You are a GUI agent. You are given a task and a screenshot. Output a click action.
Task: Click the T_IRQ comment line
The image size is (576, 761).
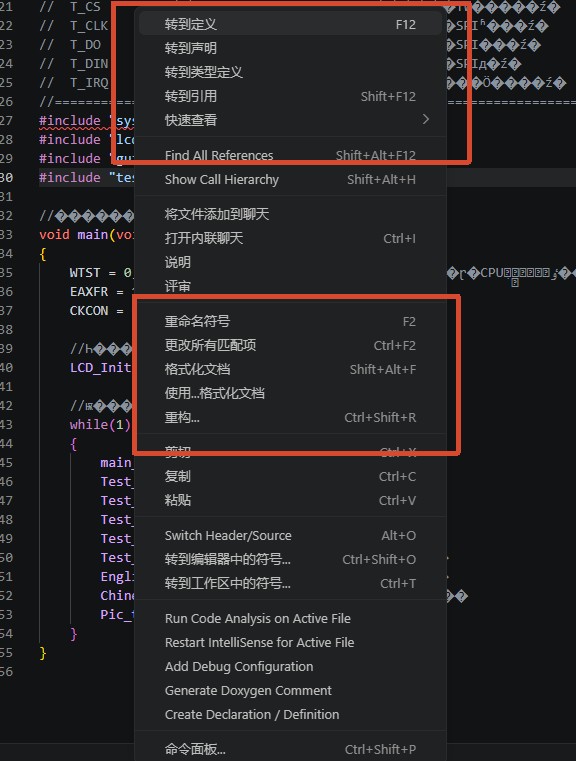point(74,83)
